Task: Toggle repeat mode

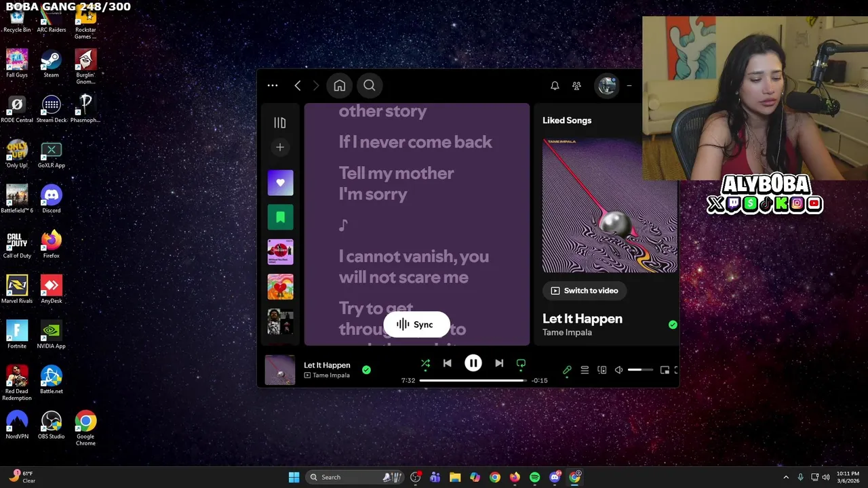Action: click(x=521, y=364)
